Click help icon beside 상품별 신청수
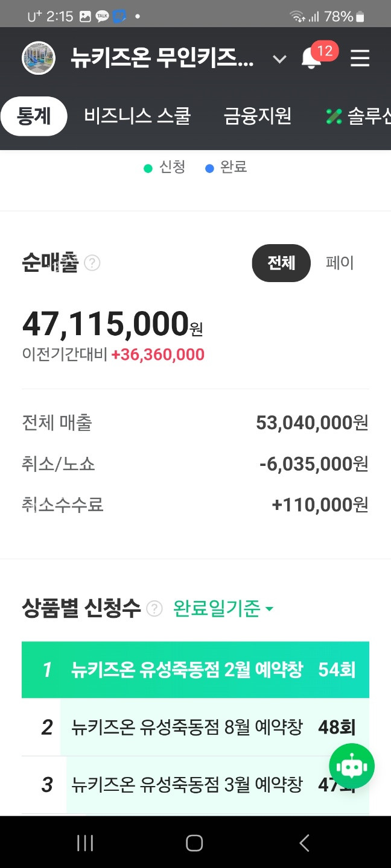391x868 pixels. pyautogui.click(x=155, y=609)
